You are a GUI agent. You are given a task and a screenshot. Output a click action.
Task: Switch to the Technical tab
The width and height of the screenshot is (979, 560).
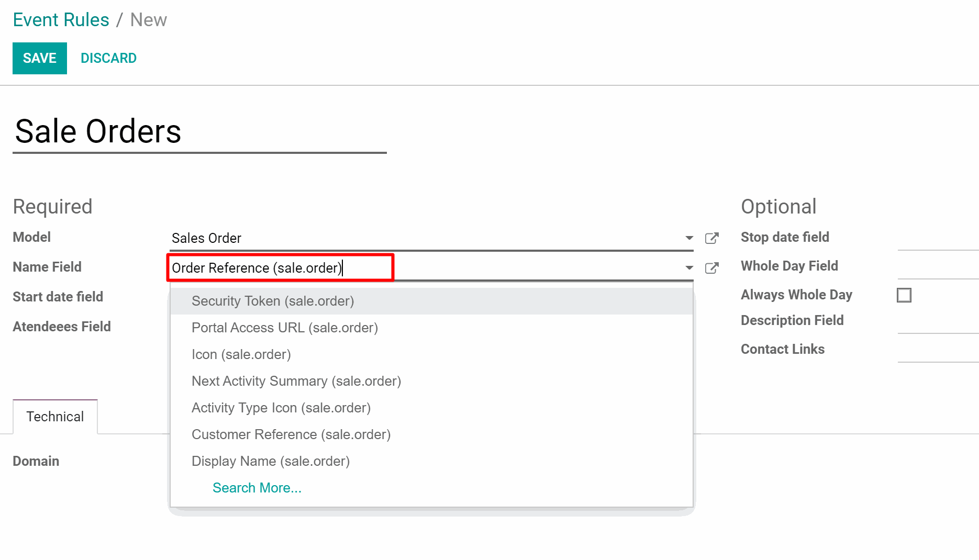point(55,417)
